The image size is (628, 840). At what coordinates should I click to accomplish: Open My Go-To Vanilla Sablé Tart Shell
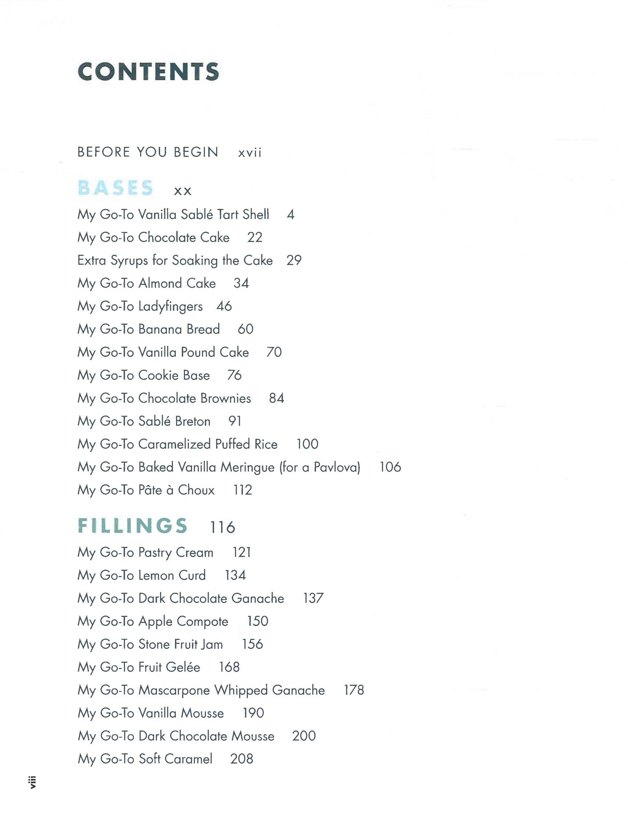(173, 214)
